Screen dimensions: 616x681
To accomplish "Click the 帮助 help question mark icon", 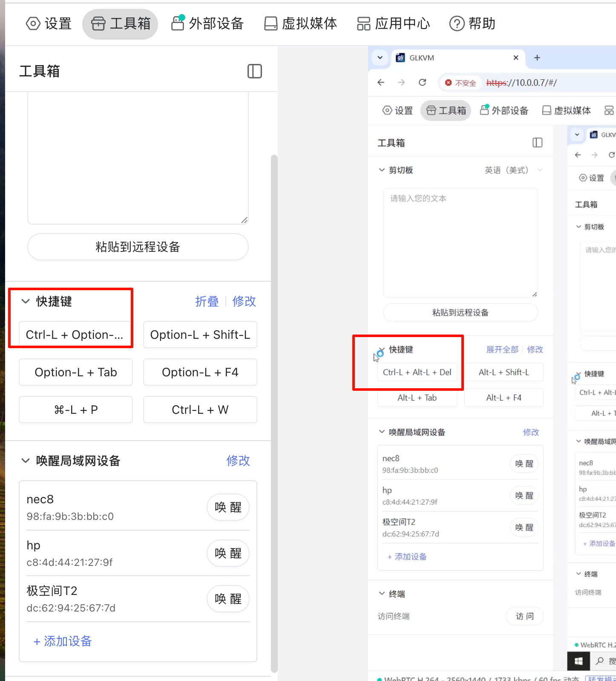I will tap(457, 24).
